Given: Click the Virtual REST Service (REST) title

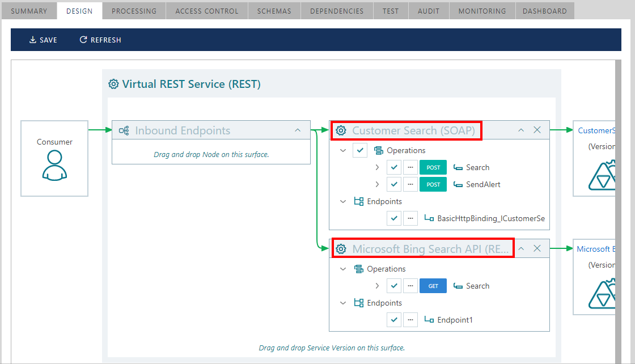Looking at the screenshot, I should coord(192,84).
